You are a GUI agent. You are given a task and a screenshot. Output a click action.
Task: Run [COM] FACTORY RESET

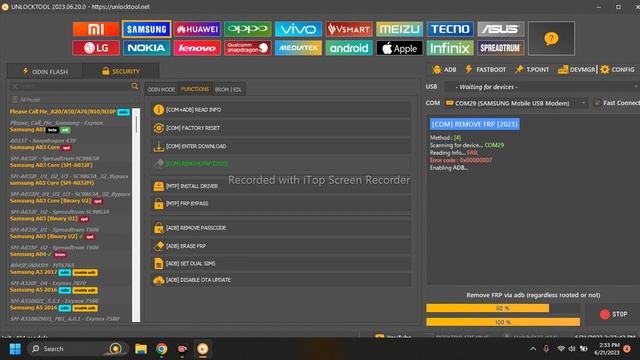pyautogui.click(x=281, y=128)
